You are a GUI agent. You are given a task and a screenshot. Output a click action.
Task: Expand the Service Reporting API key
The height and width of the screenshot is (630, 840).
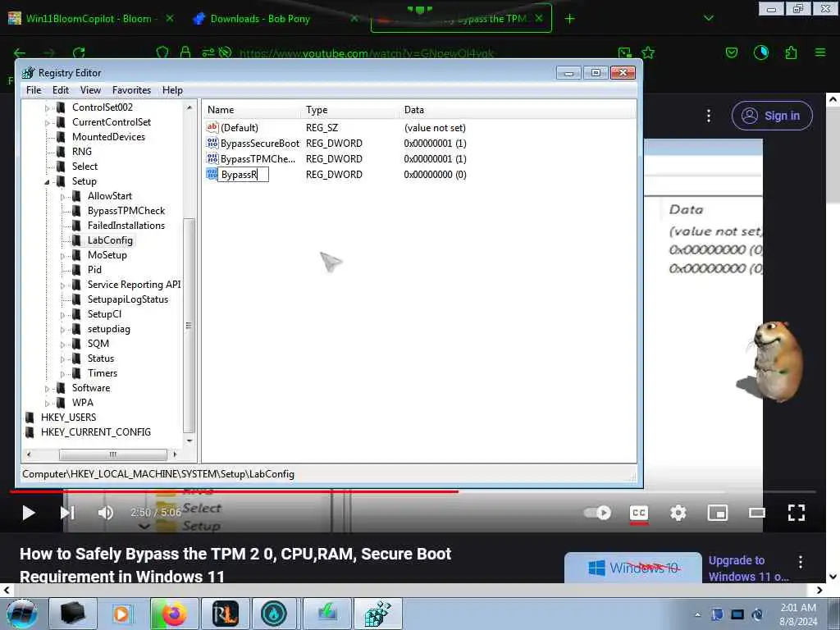(x=62, y=285)
